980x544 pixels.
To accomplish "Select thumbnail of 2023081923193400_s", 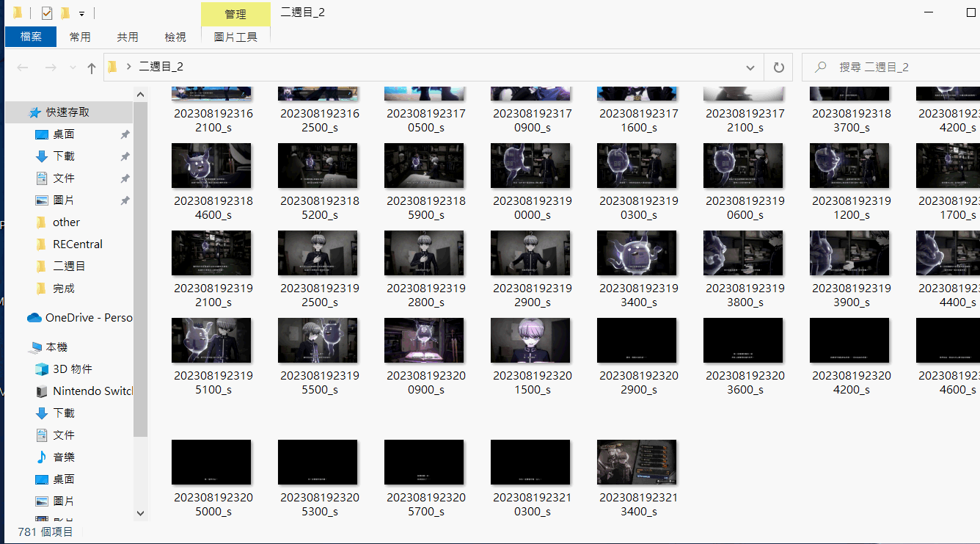I will tap(637, 253).
